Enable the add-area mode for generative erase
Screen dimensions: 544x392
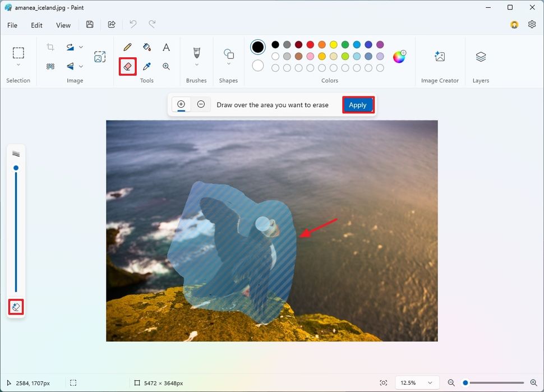click(181, 104)
